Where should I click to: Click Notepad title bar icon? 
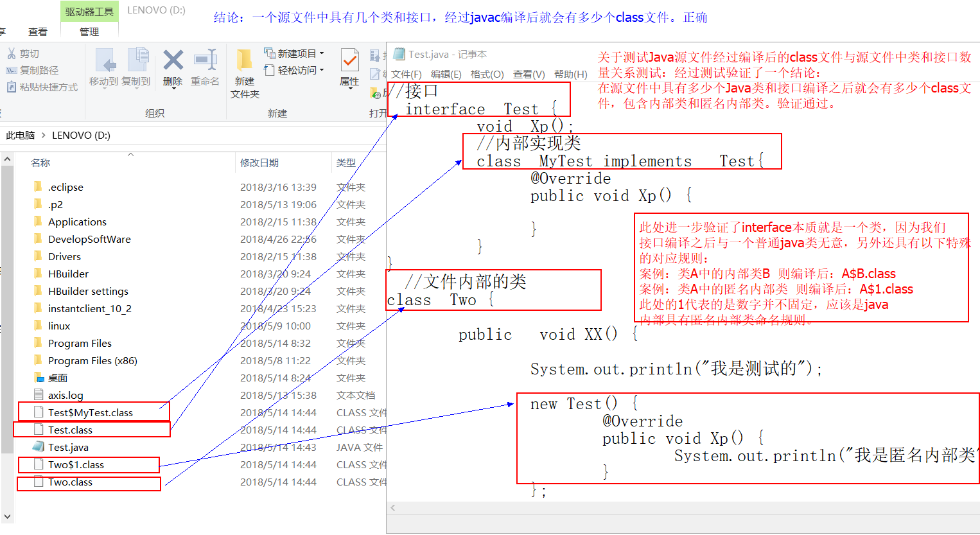(x=399, y=55)
